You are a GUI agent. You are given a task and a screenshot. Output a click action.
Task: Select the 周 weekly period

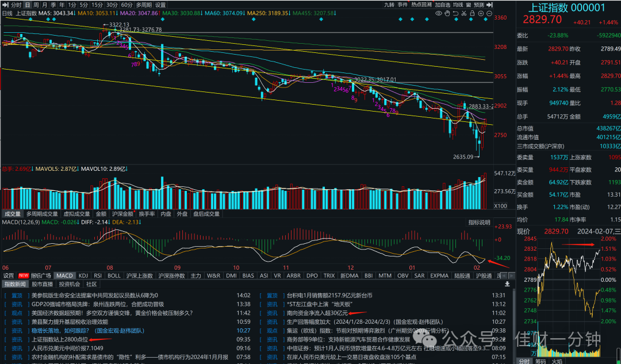point(36,5)
